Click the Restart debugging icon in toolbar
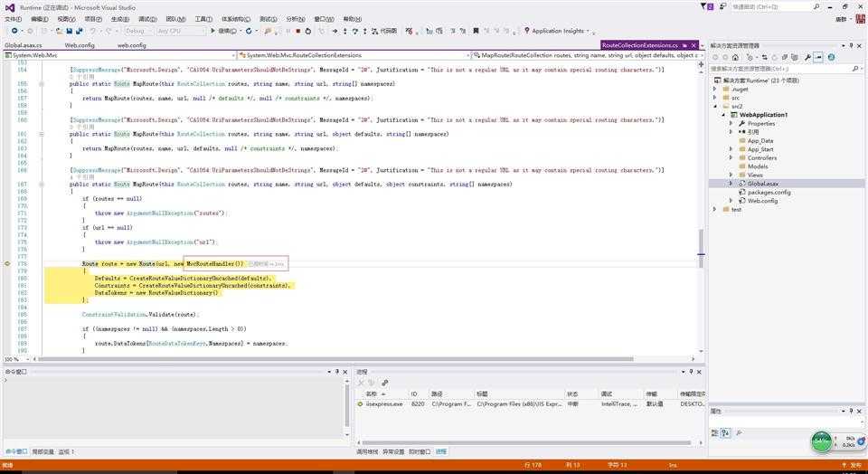This screenshot has width=868, height=474. 307,31
